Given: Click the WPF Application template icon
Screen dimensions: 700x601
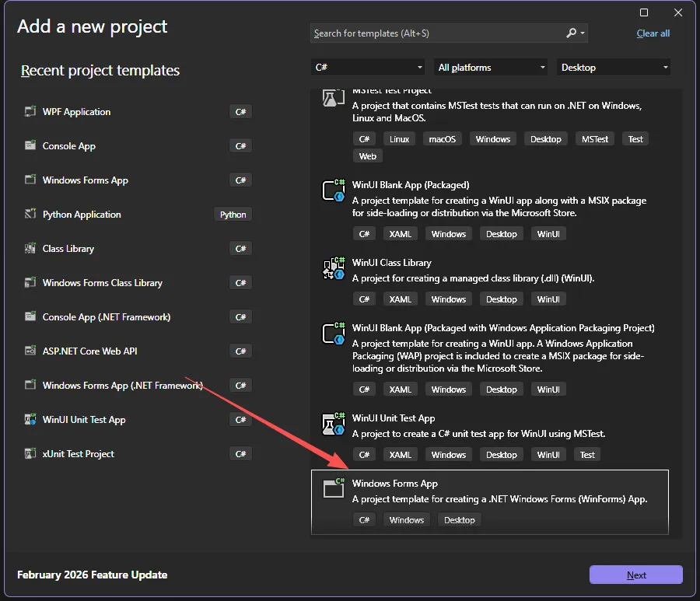Looking at the screenshot, I should click(x=30, y=112).
